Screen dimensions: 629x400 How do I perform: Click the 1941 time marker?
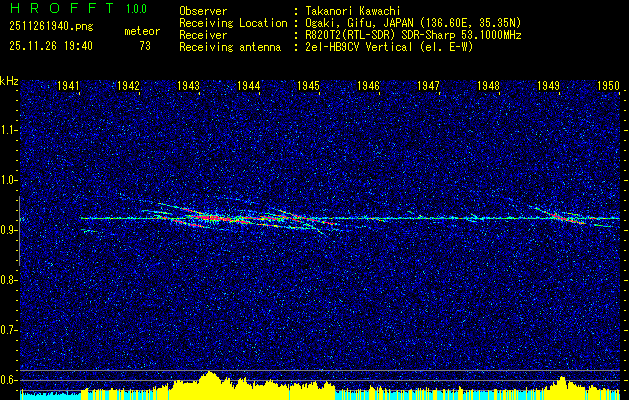68,85
